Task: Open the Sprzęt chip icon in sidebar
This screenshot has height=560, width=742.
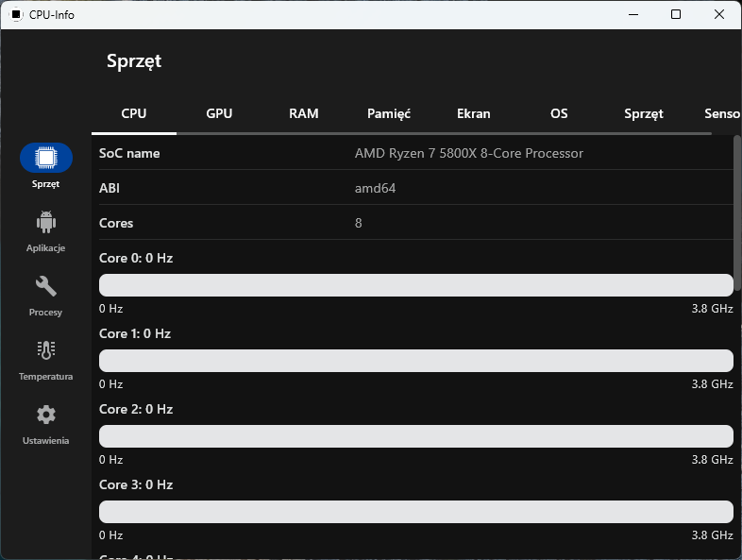Action: pos(46,158)
